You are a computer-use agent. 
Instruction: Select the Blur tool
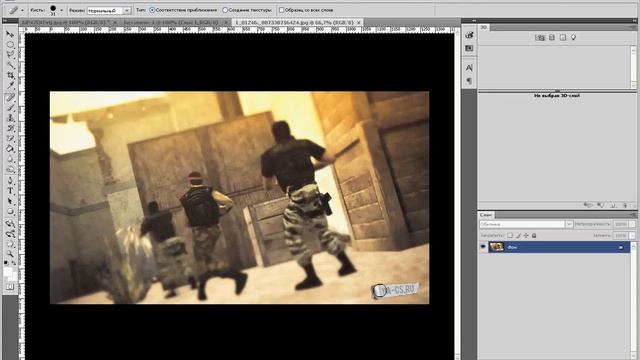(10, 160)
